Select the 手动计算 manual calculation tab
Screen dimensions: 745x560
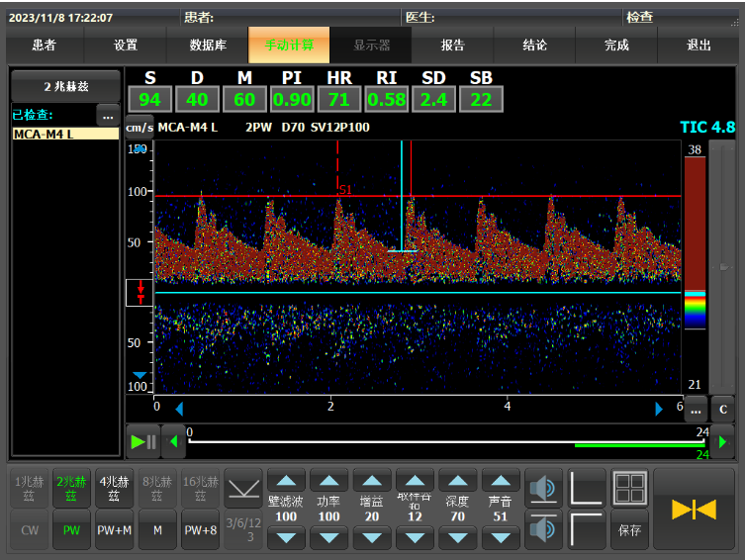click(x=289, y=46)
